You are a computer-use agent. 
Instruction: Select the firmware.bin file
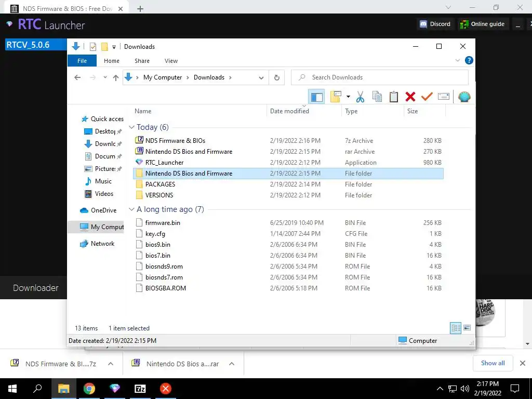288,222
